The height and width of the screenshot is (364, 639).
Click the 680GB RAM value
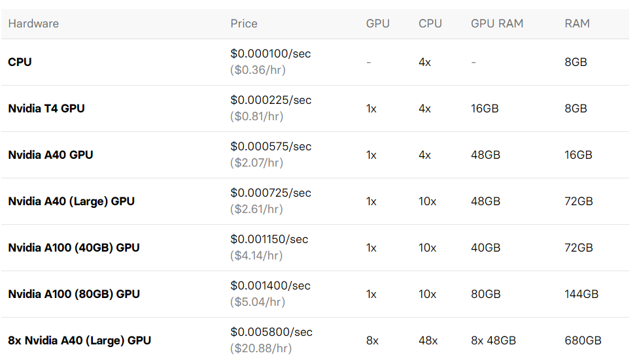(583, 340)
